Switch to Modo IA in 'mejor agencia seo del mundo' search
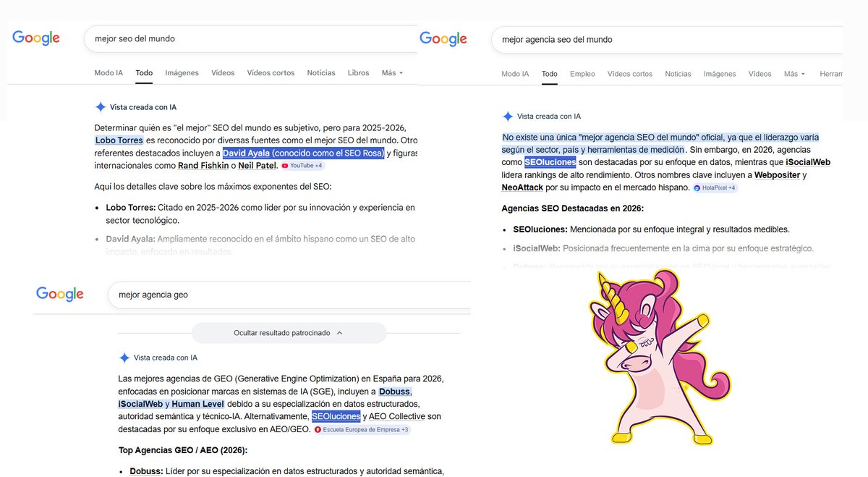868x477 pixels. click(x=516, y=74)
